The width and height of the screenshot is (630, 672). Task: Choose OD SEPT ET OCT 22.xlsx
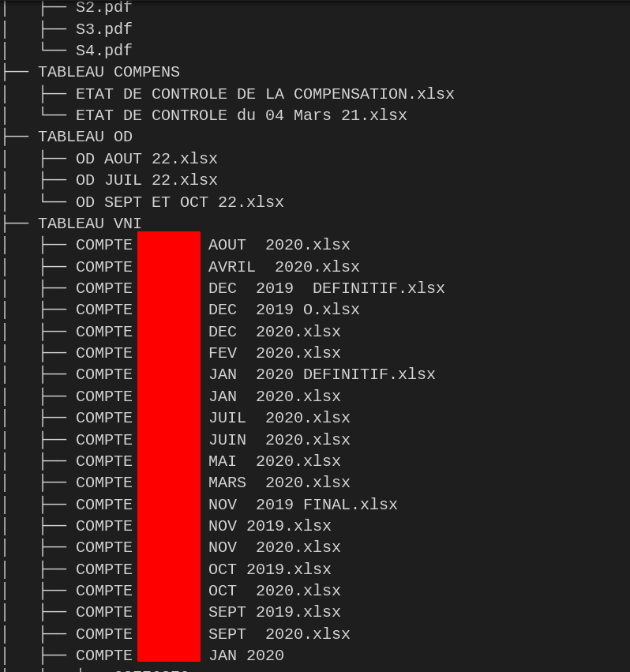coord(179,202)
